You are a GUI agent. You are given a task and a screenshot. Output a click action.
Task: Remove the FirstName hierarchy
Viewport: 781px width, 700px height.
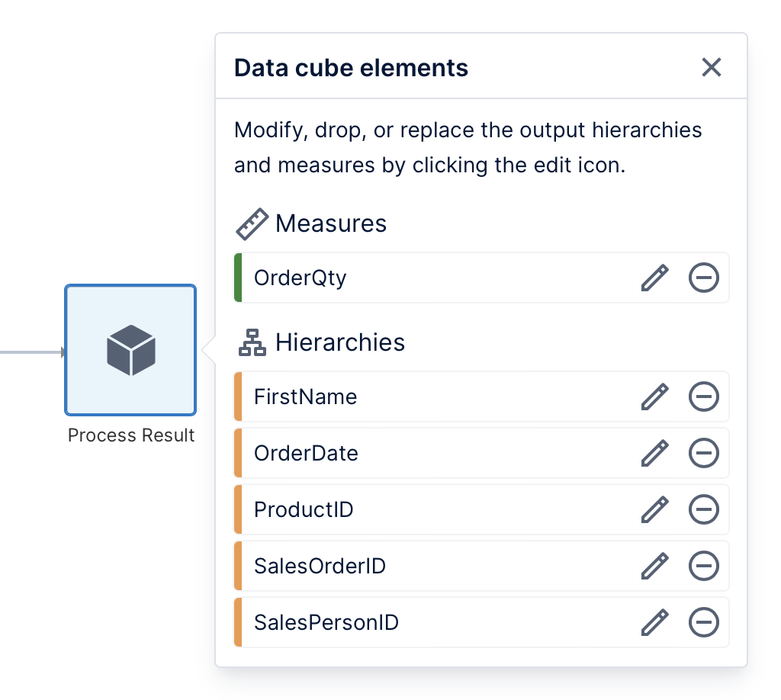click(703, 397)
